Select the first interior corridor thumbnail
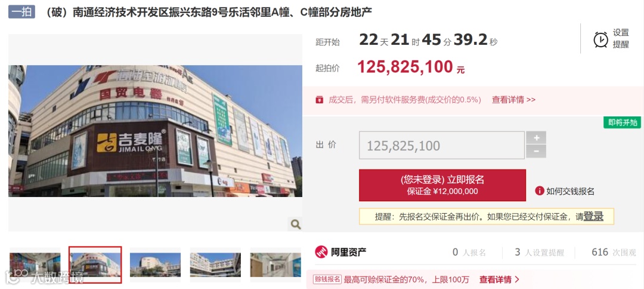 [x=35, y=265]
